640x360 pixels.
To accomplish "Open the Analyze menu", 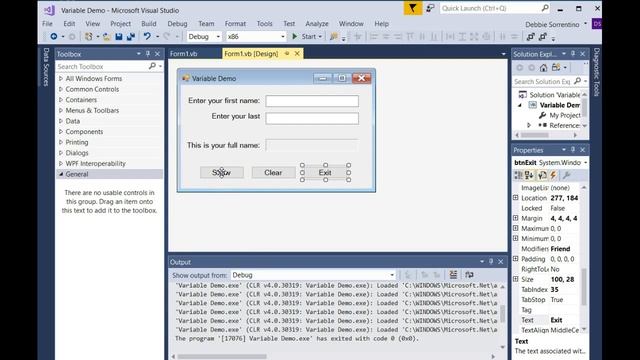I will point(317,24).
